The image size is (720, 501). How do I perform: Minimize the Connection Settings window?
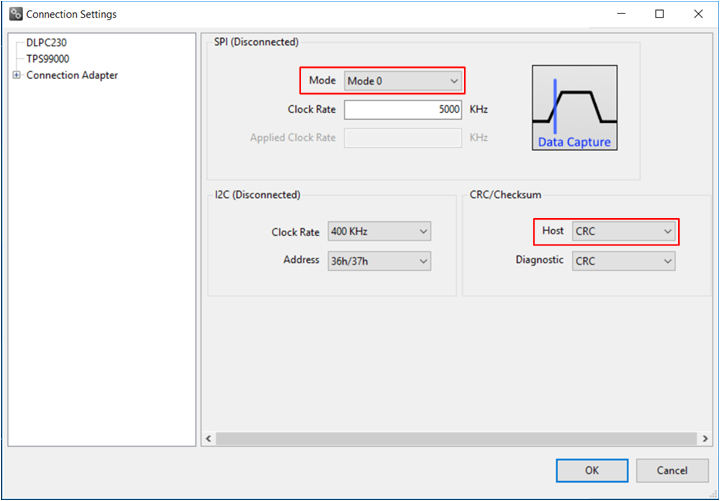(622, 14)
